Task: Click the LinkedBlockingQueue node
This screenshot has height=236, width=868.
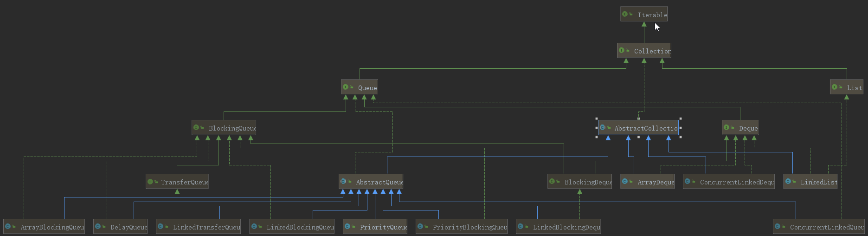Action: [x=292, y=227]
